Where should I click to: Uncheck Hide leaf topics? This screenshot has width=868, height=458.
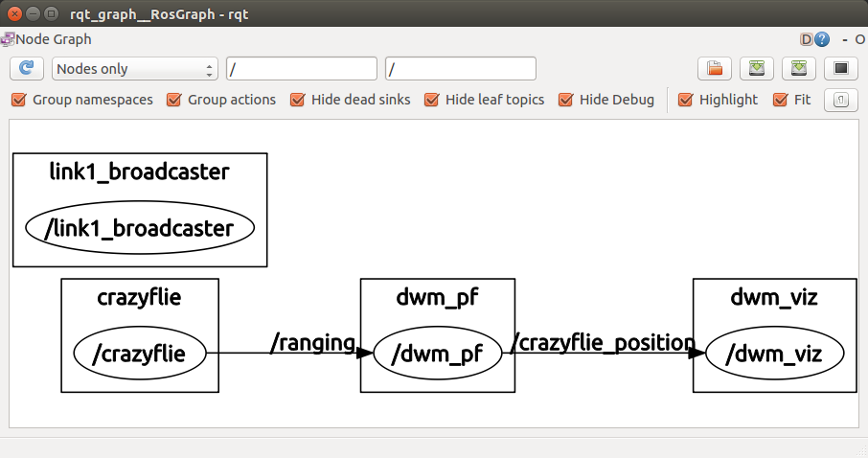431,100
